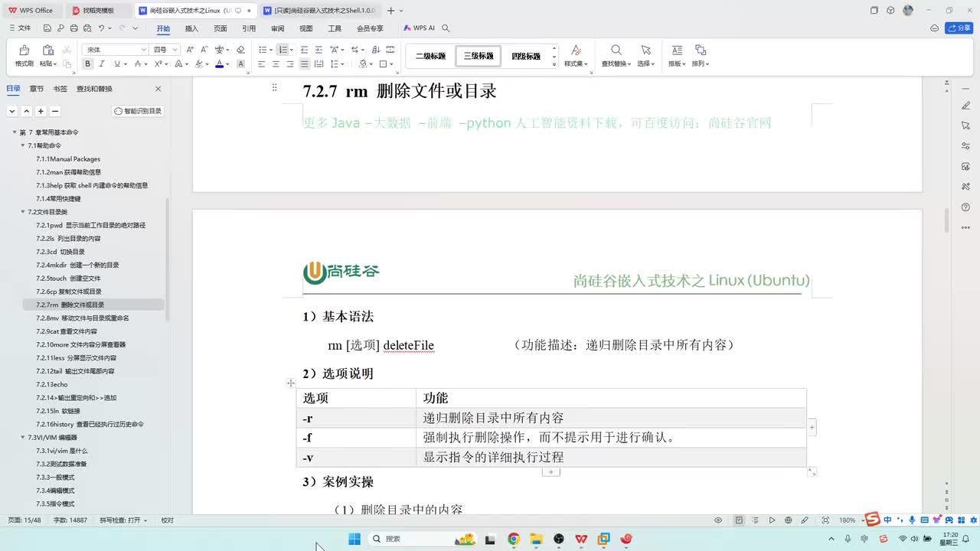Screen dimensions: 980x551
Task: Switch to the 查找和替换 tab in sidebar
Action: pos(94,89)
